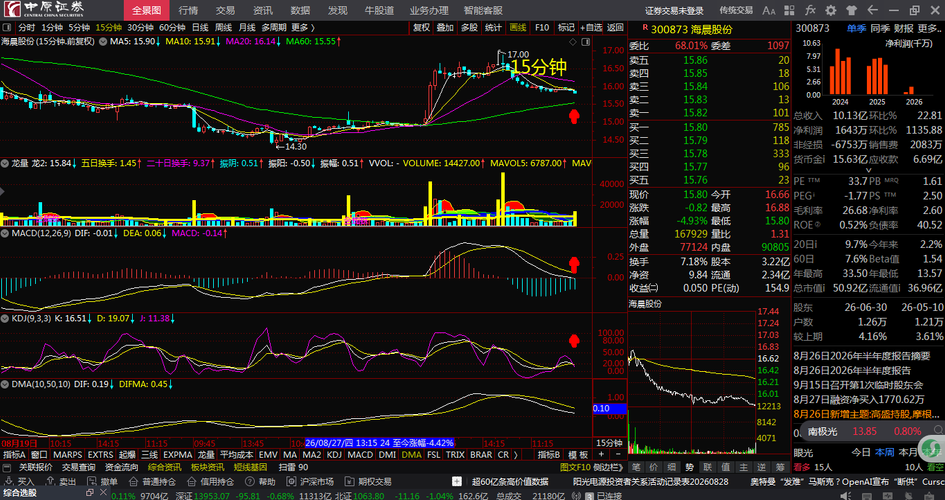Click the gear icon beside DMA(10,50,10)

pyautogui.click(x=5, y=384)
